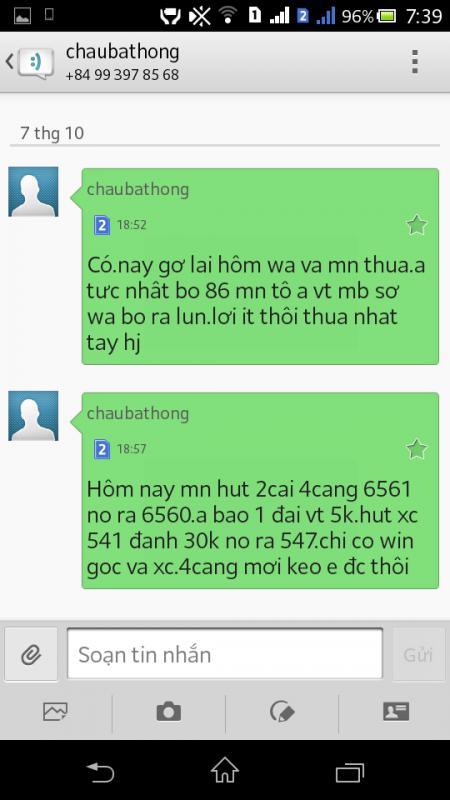Screen dimensions: 450x800
Task: Tap the paperclip attachment icon
Action: (31, 655)
